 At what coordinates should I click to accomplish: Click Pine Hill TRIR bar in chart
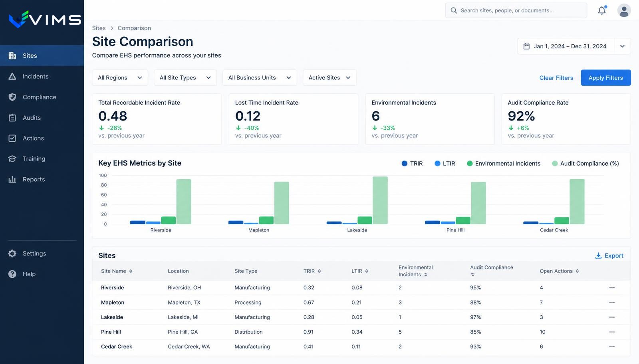pos(433,222)
